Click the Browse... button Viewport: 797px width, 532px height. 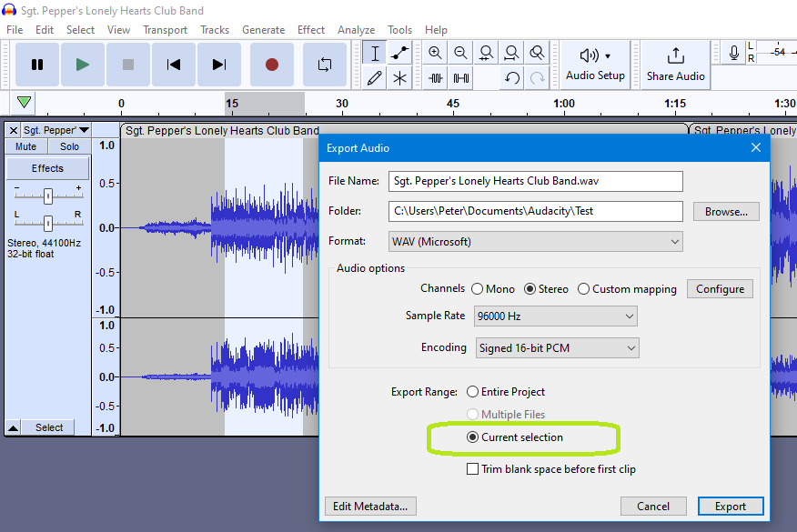726,212
